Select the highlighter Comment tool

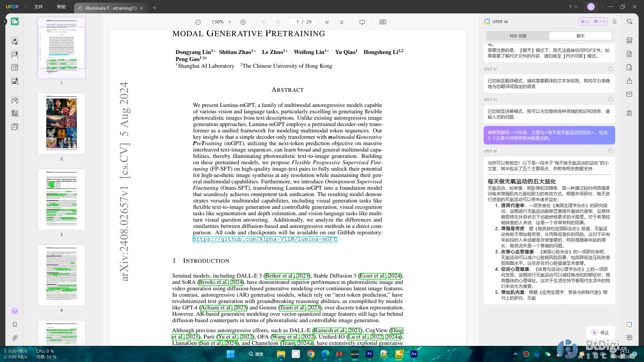(14, 42)
